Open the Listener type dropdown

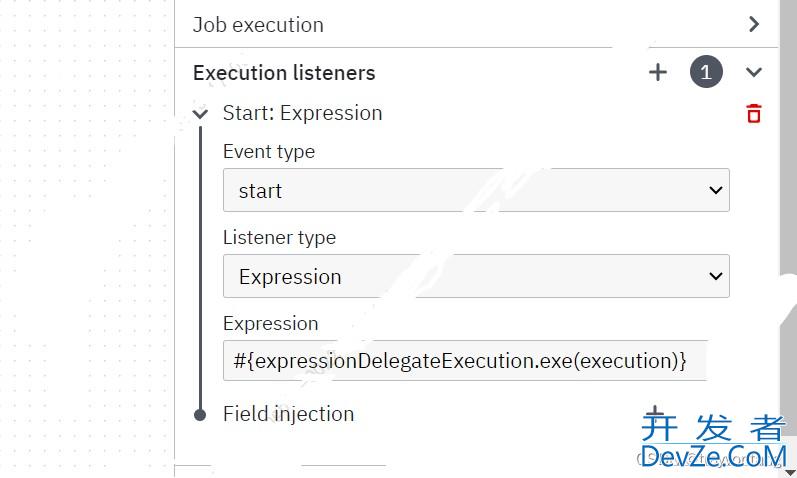point(476,276)
